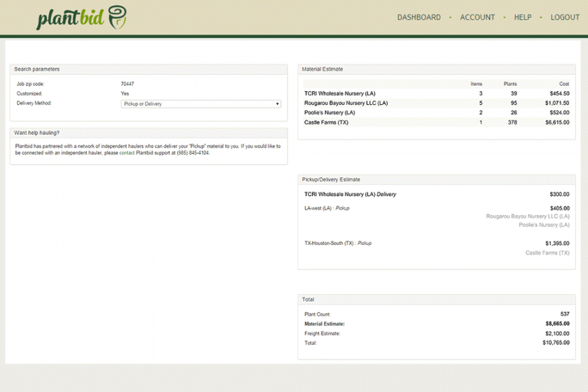Click the Items column header
Viewport: 588px width, 392px height.
478,84
